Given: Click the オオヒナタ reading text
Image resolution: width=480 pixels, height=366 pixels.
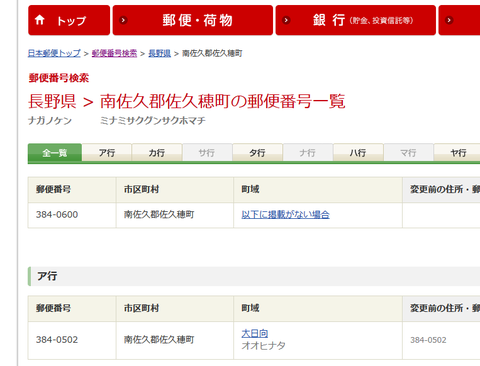Looking at the screenshot, I should click(263, 345).
